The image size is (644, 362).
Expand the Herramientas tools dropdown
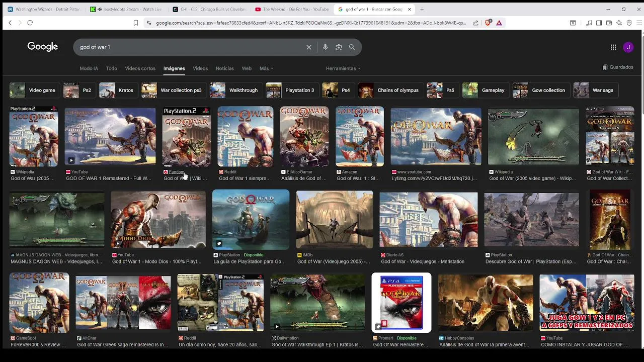tap(343, 68)
